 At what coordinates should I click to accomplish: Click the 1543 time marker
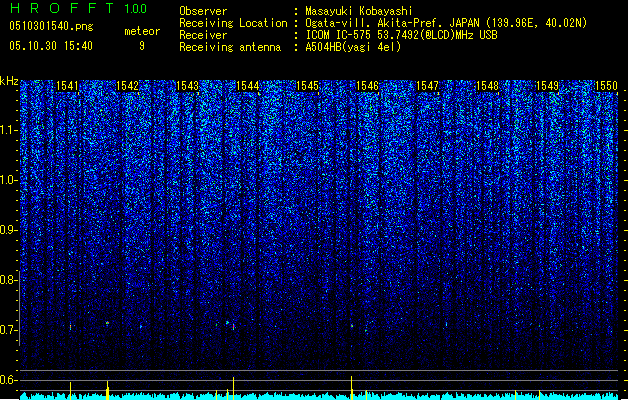click(x=187, y=86)
